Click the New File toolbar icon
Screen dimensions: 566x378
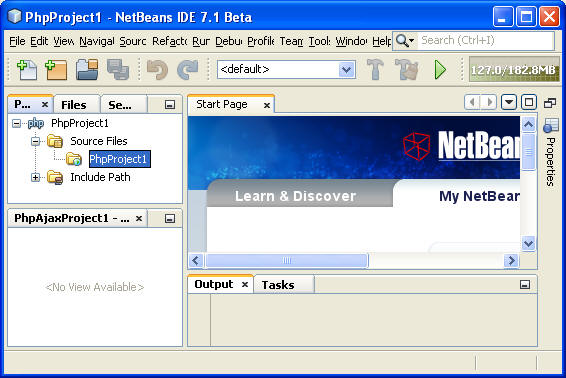point(27,70)
